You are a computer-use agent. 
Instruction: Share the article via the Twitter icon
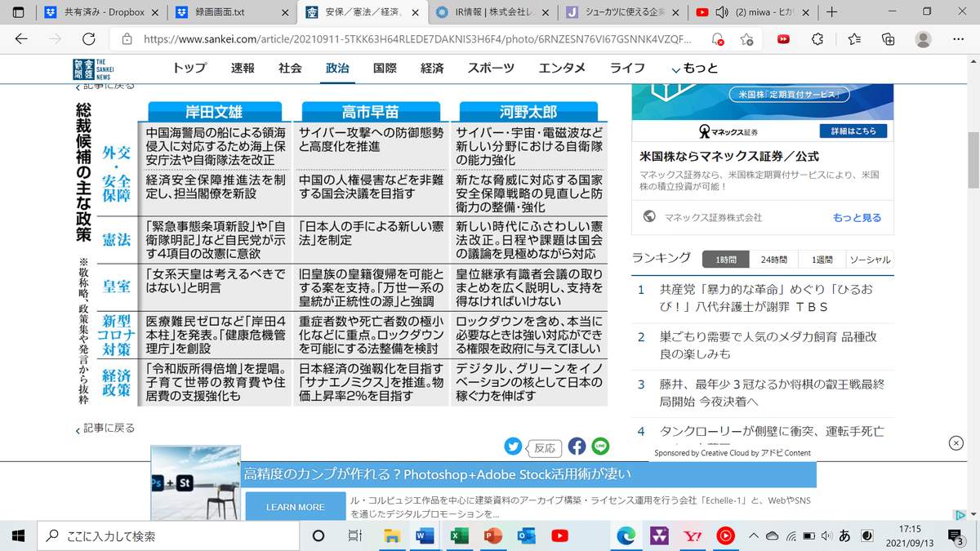tap(513, 447)
